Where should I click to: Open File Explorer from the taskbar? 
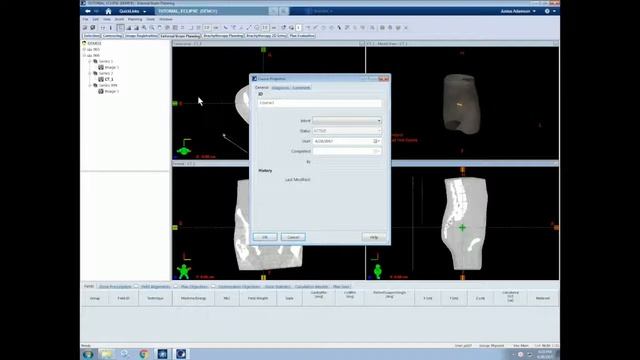click(x=107, y=354)
